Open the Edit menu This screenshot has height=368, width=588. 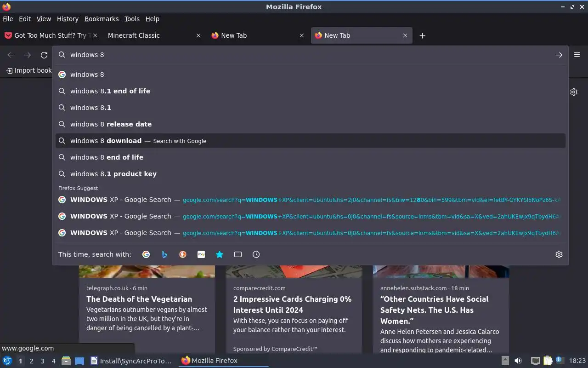pyautogui.click(x=25, y=19)
